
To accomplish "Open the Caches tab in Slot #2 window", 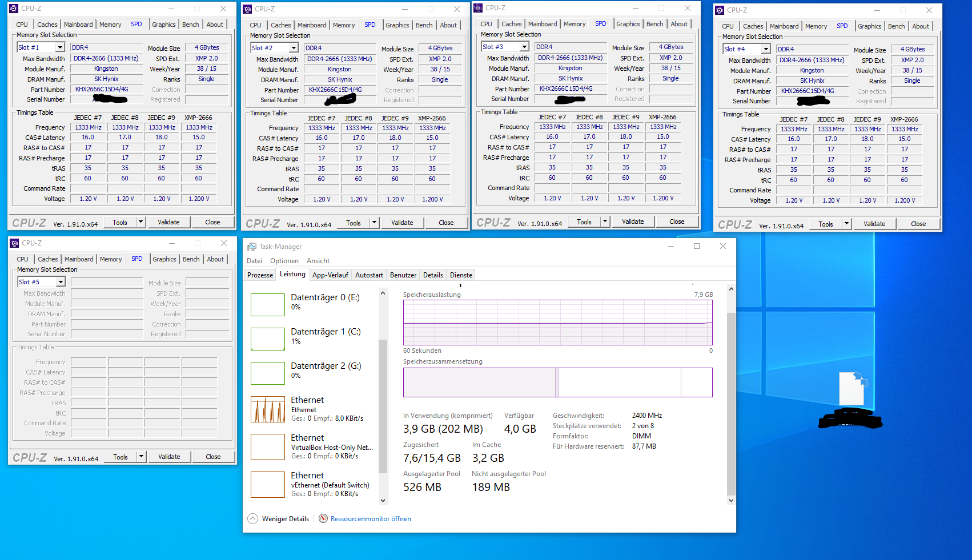I will tap(281, 25).
